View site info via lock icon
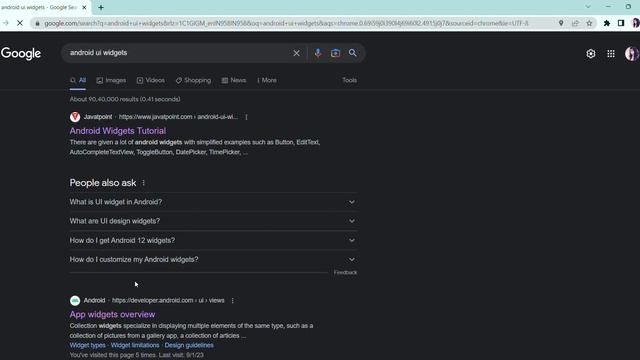The image size is (640, 360). coord(38,23)
